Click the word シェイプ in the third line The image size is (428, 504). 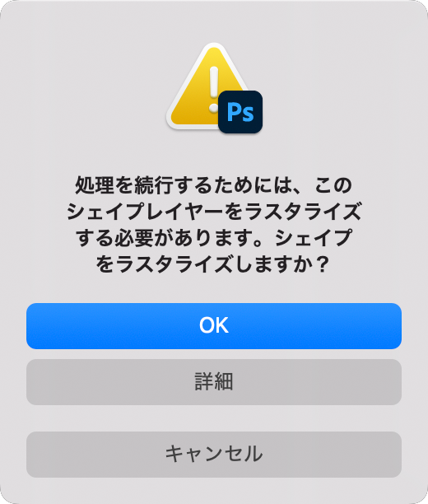pos(314,238)
